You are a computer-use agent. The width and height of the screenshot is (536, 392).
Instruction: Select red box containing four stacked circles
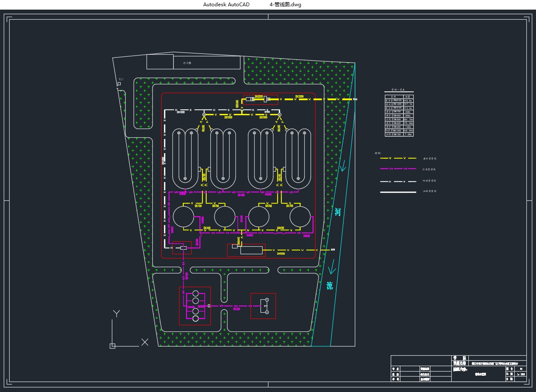tap(195, 306)
